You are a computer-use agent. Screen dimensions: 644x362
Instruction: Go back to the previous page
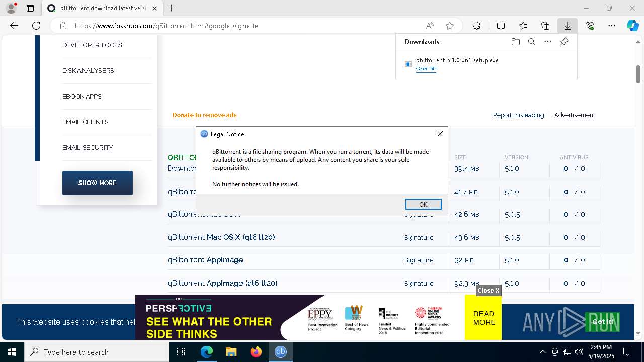(x=14, y=26)
